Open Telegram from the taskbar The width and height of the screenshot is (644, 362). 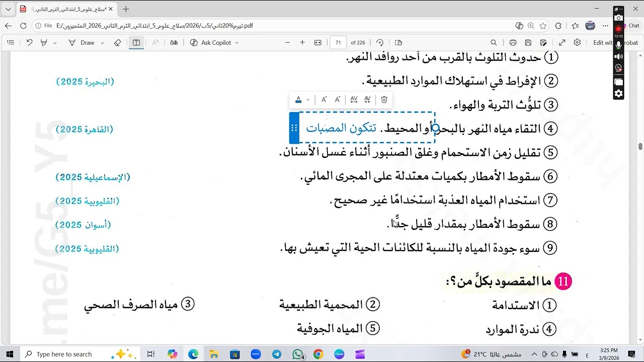(x=277, y=354)
